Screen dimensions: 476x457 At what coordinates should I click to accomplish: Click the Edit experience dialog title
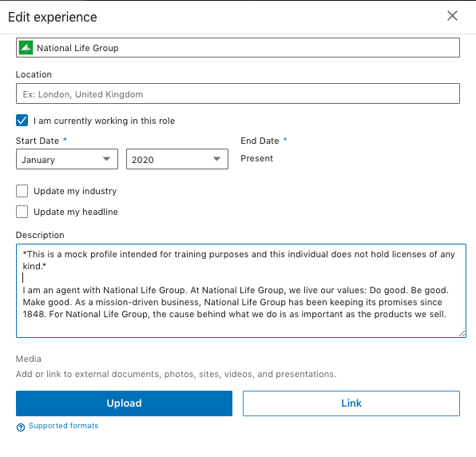tap(52, 17)
